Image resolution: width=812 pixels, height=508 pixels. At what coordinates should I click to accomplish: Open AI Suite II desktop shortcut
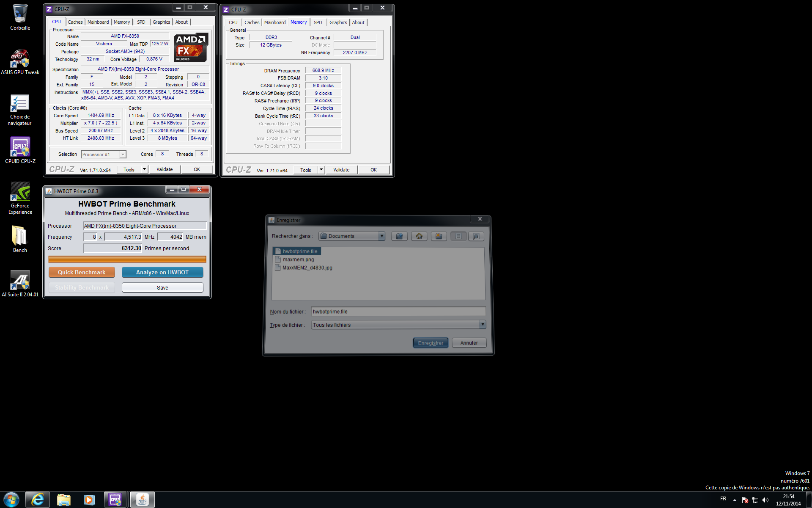[20, 284]
